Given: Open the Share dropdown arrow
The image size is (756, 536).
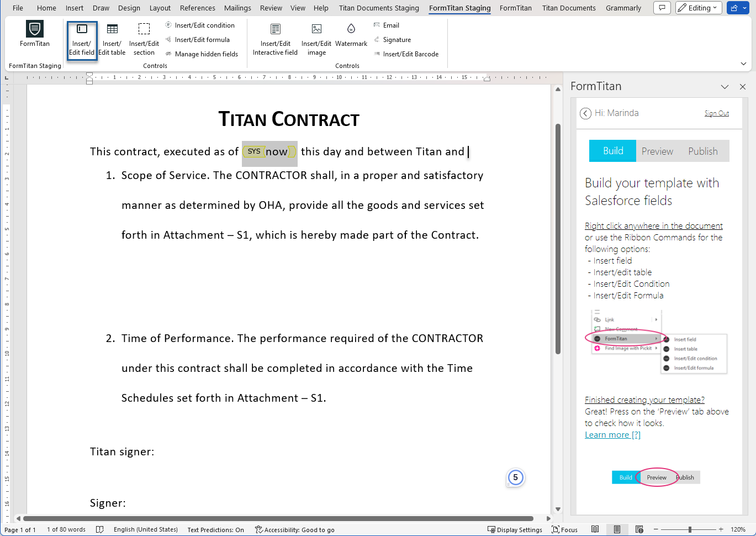Looking at the screenshot, I should point(745,8).
